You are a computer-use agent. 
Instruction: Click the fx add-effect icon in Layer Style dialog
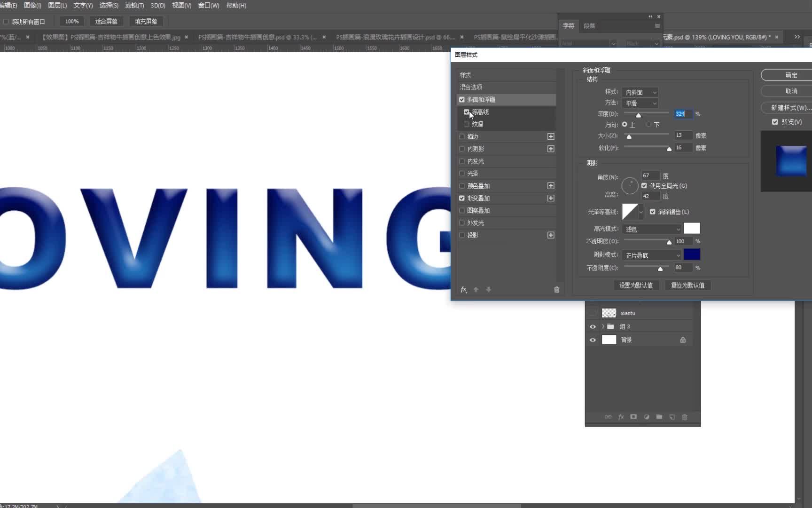coord(463,290)
